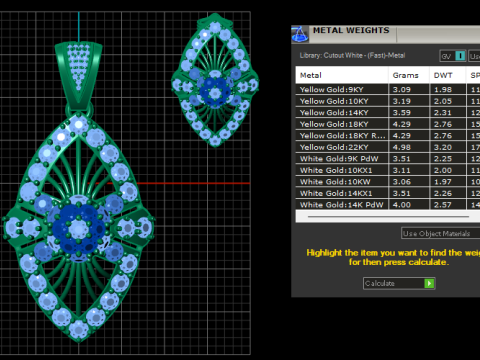Select the METAL WEIGHTS title tab
Screen dimensions: 480x360
351,30
